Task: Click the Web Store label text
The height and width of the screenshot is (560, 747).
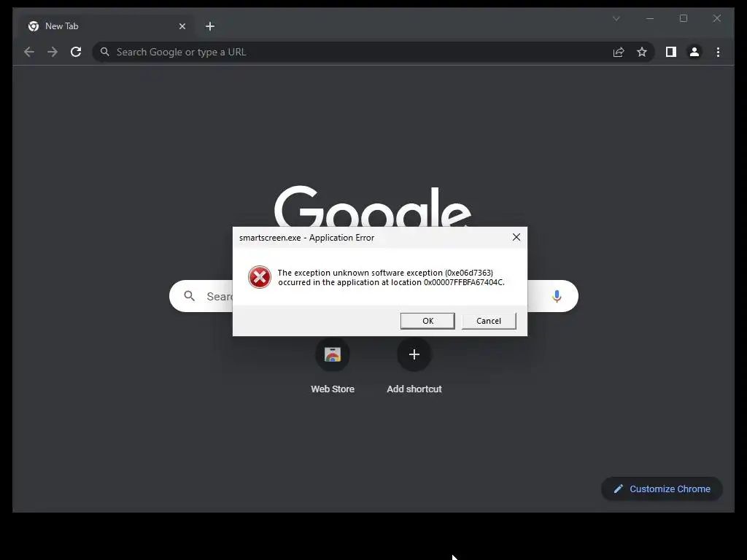Action: coord(333,389)
